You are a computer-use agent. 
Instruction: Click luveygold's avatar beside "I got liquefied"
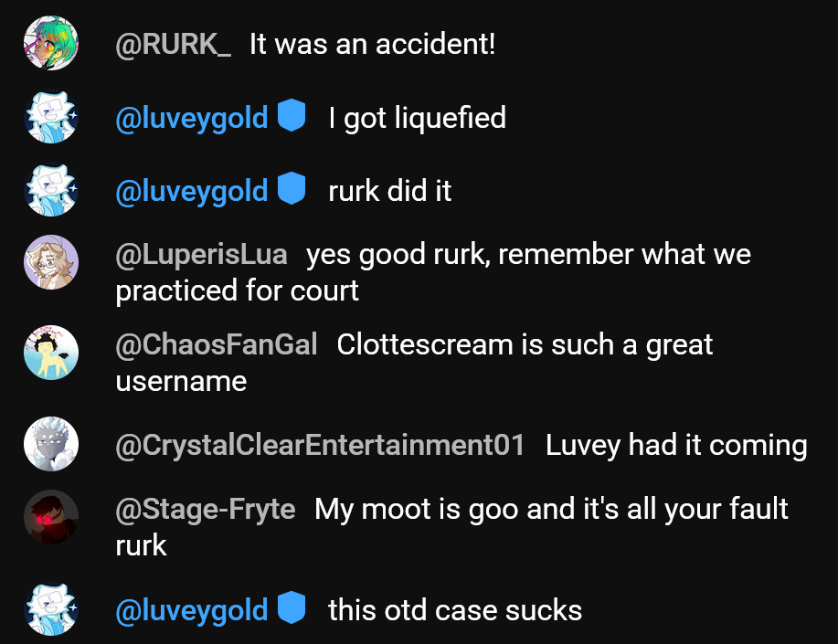51,117
